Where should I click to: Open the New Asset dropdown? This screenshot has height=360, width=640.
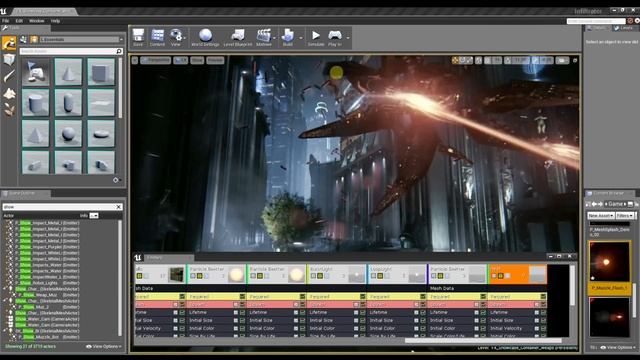tap(601, 215)
